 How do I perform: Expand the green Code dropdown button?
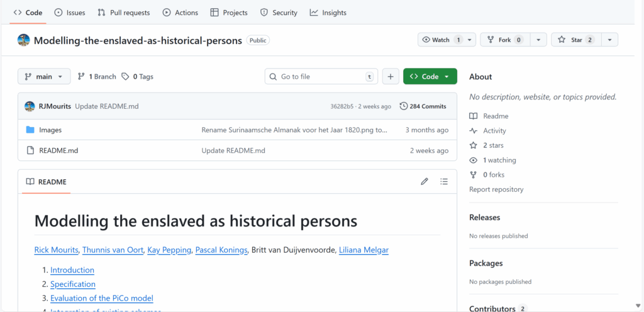point(430,77)
